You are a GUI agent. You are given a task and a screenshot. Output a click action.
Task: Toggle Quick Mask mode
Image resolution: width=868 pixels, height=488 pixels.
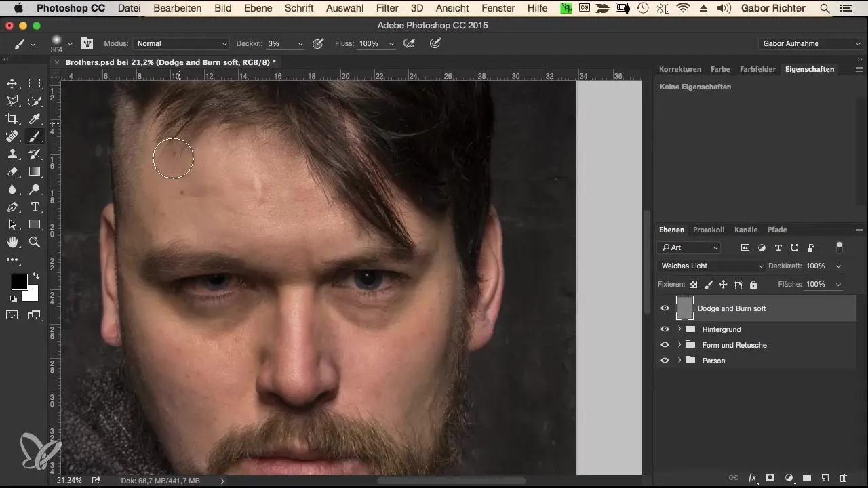pyautogui.click(x=12, y=314)
